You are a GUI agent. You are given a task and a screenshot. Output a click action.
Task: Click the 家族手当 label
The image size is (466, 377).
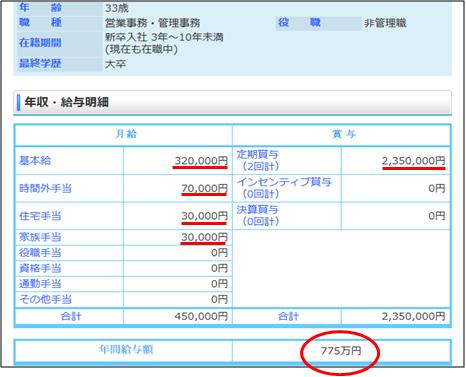[x=40, y=237]
